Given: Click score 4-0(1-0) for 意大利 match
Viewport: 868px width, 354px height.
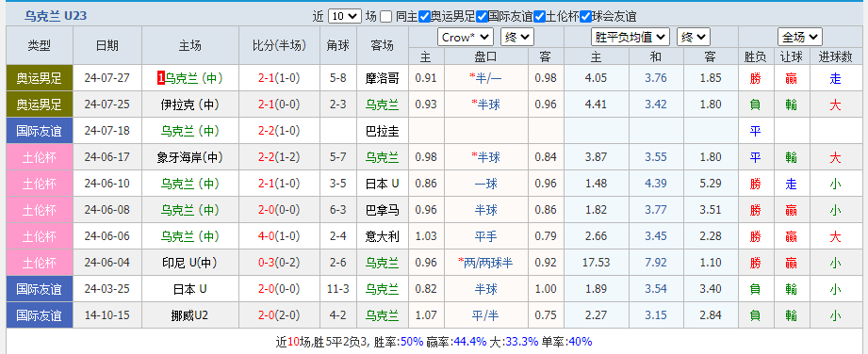Looking at the screenshot, I should pos(279,236).
